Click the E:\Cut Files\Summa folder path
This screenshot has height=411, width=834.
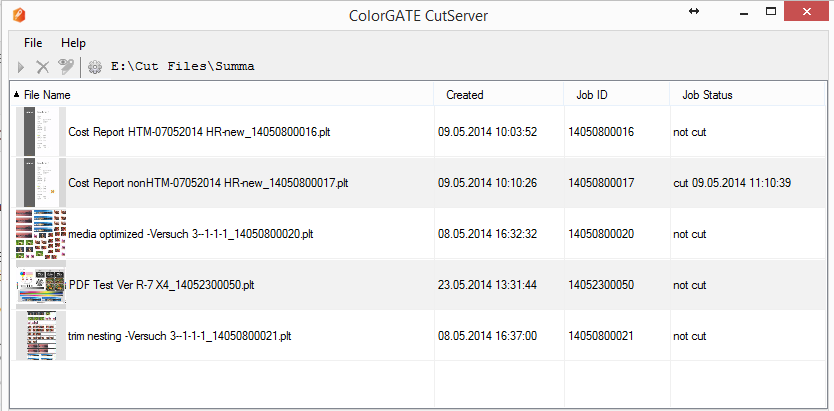click(x=182, y=67)
